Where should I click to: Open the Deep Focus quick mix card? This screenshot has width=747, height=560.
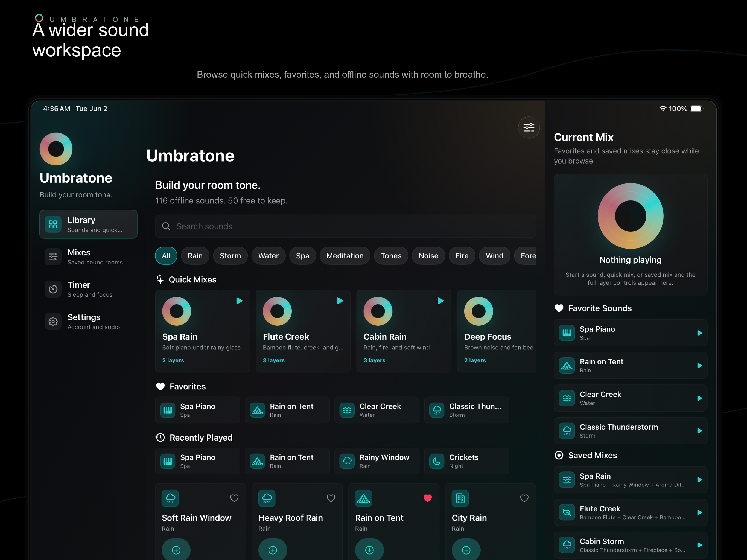click(x=497, y=331)
